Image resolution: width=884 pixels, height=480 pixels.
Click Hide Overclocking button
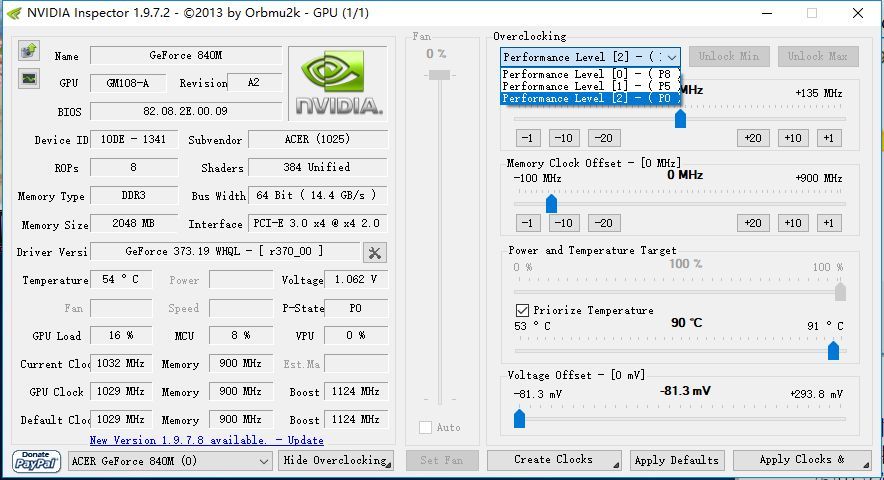point(336,460)
